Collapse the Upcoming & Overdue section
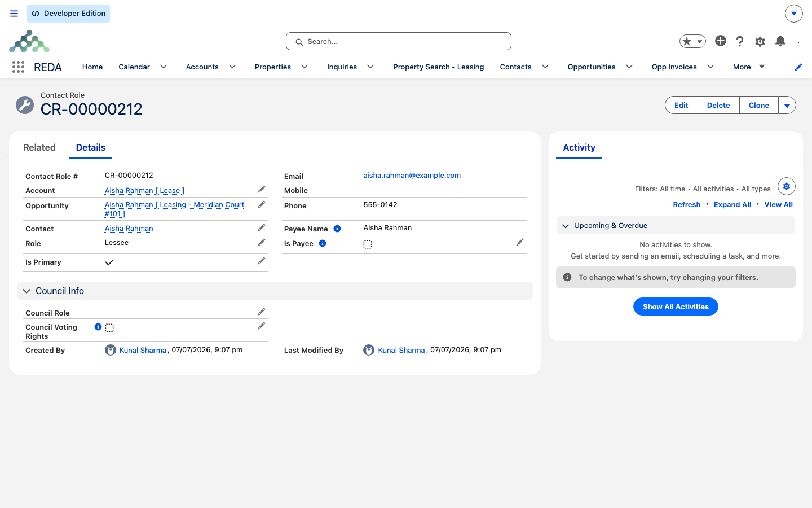The width and height of the screenshot is (812, 508). (x=566, y=226)
